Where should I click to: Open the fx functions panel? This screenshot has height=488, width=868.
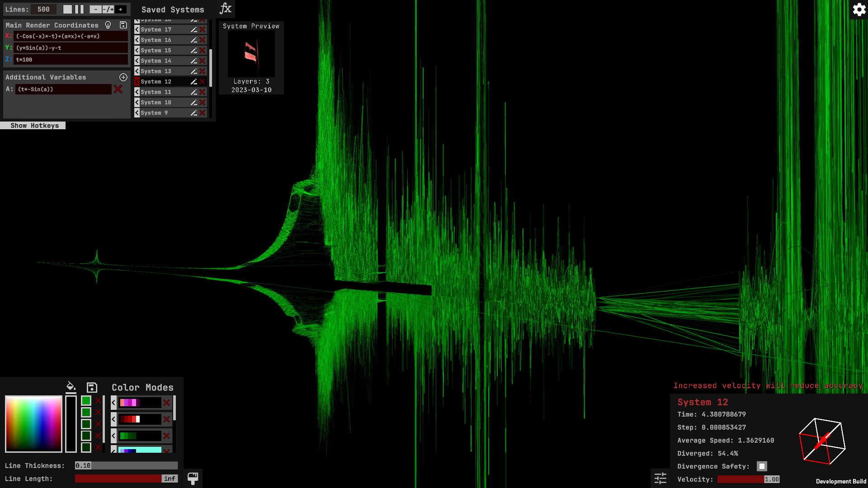225,9
